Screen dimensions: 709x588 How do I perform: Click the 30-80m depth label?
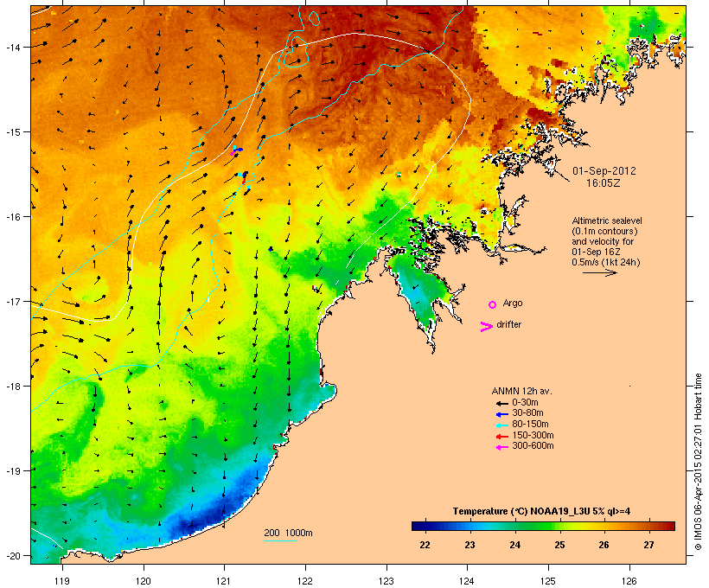[x=527, y=413]
